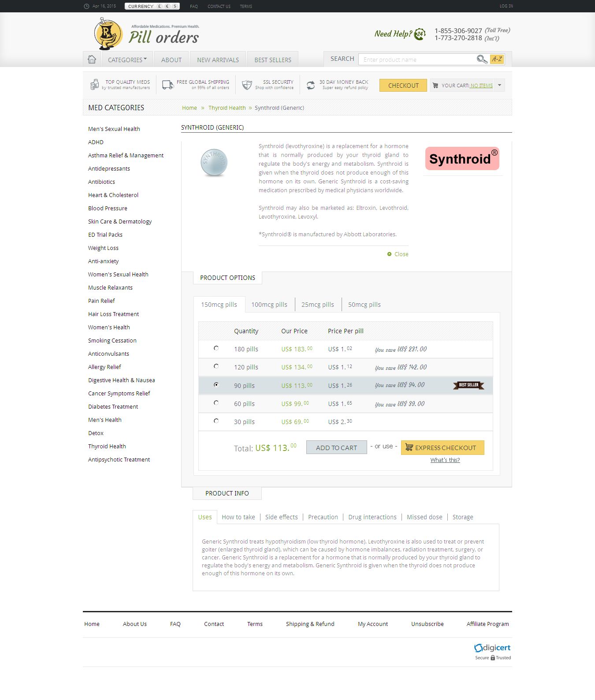
Task: Click the Pill orders mortar logo
Action: point(108,34)
